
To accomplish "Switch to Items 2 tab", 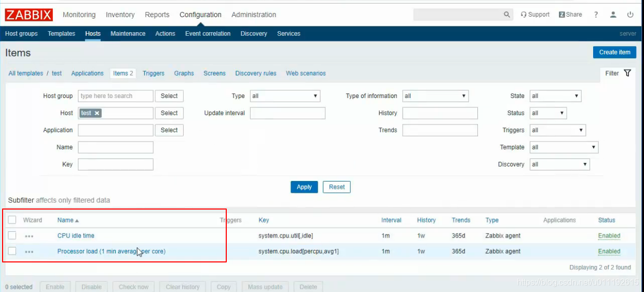I will [x=123, y=73].
